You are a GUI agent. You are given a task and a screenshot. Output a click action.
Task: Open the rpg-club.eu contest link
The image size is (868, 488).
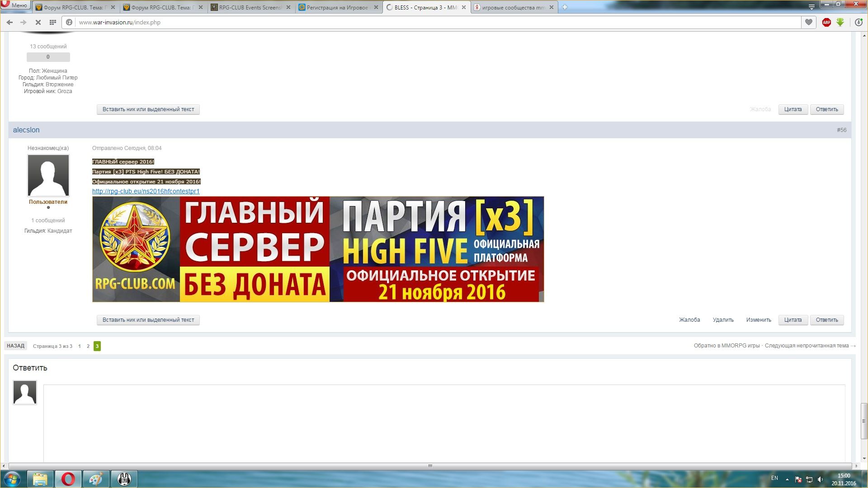(x=146, y=191)
